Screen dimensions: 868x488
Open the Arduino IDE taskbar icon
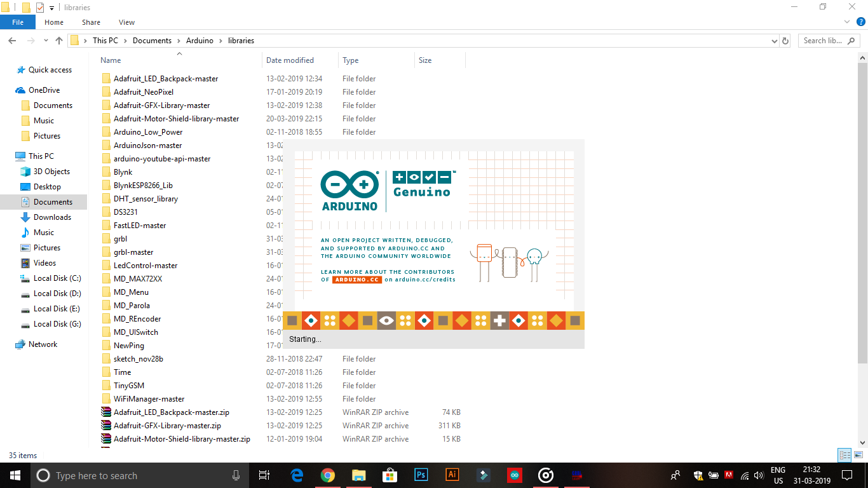515,475
